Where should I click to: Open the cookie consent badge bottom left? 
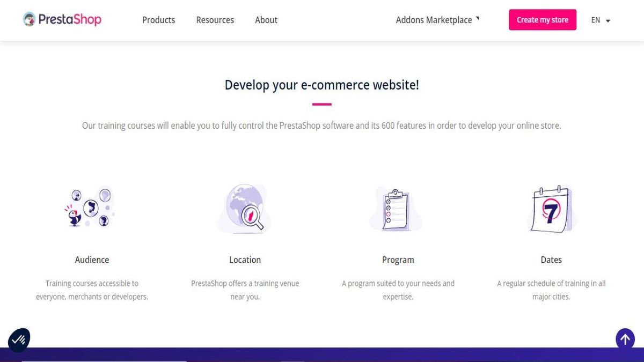click(x=19, y=339)
